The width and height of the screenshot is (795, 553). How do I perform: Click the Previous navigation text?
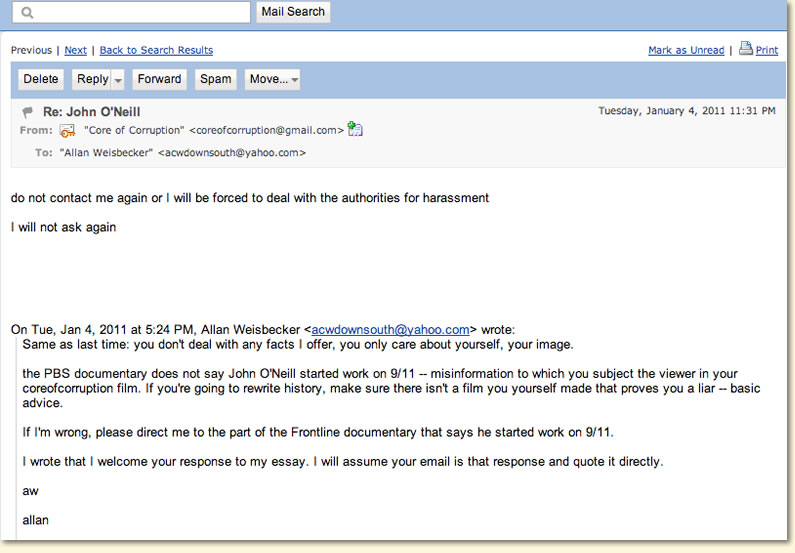[x=31, y=50]
